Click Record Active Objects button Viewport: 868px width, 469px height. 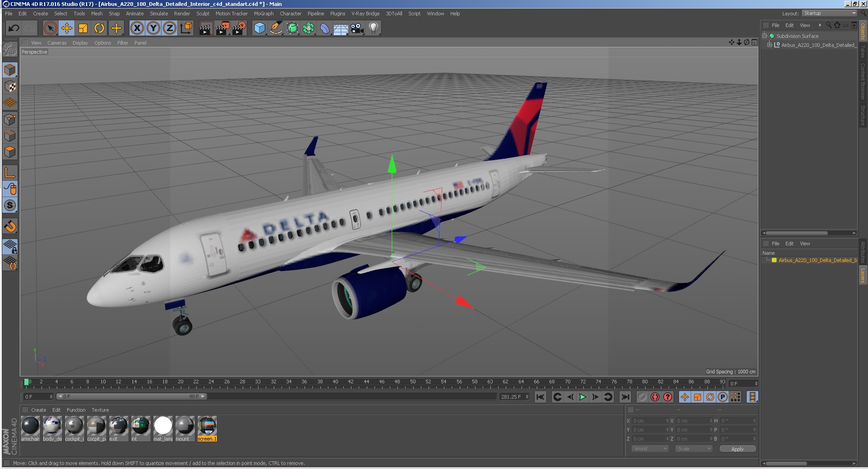pos(642,397)
